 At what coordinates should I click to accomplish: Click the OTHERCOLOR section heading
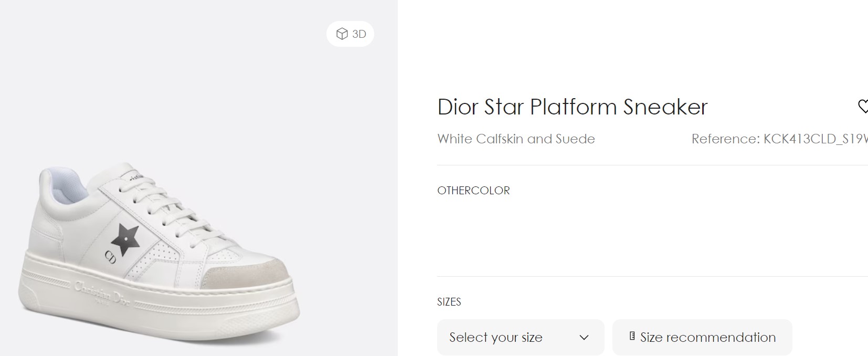click(473, 191)
